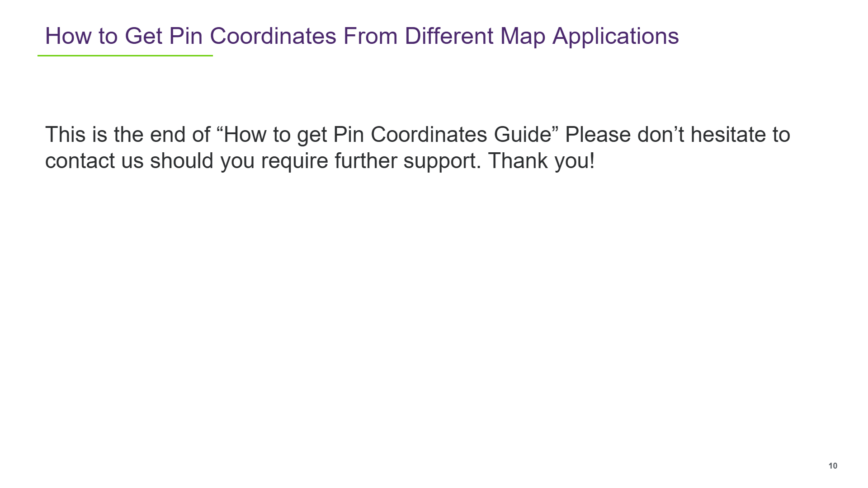
Task: Click the word "Map" in the title
Action: click(x=523, y=36)
